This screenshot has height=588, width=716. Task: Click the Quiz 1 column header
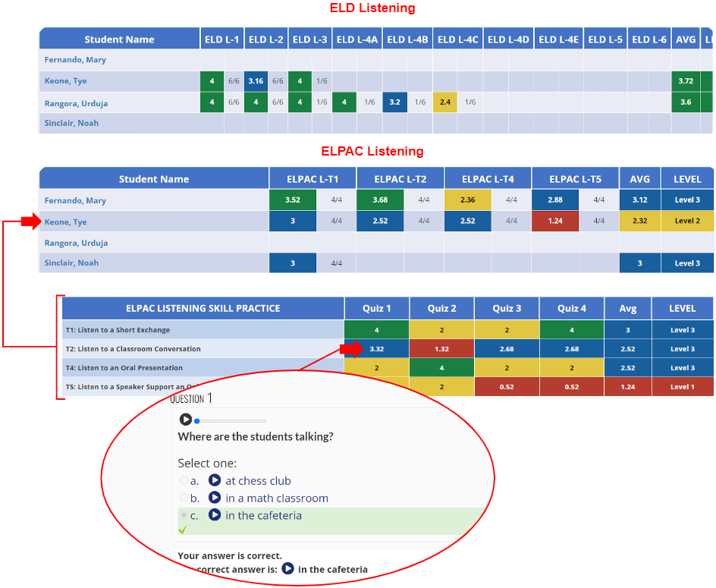point(377,308)
